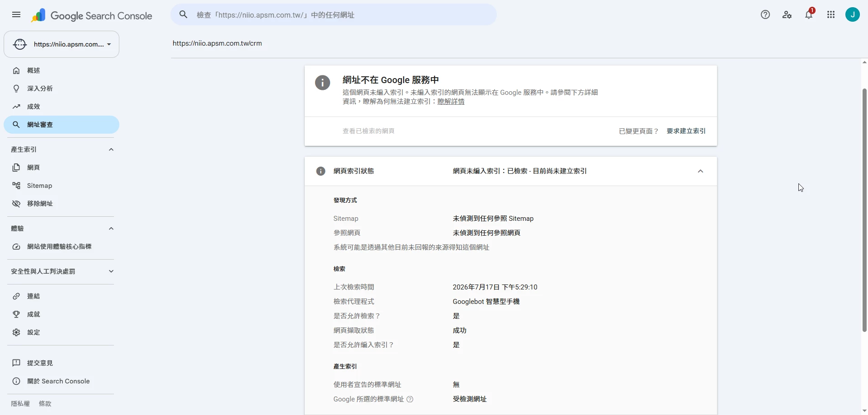Collapse the 體驗 sidebar section
The height and width of the screenshot is (415, 868).
coord(111,228)
